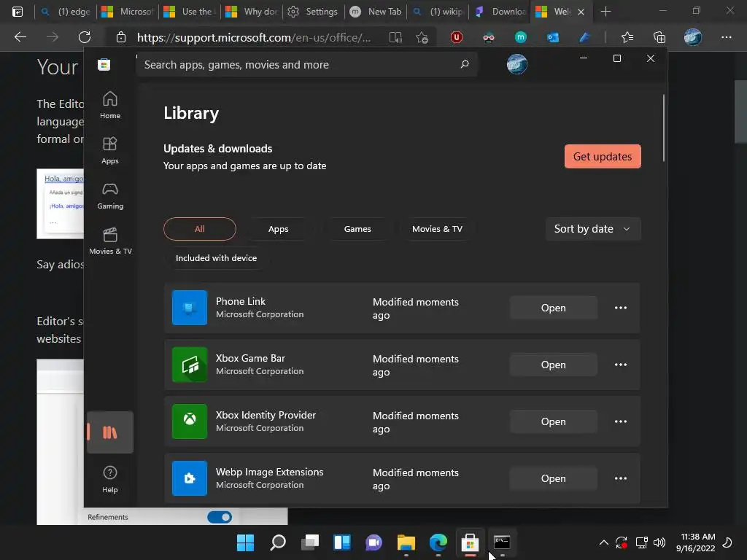Switch to the Settings browser tab
This screenshot has height=560, width=747.
pos(314,12)
